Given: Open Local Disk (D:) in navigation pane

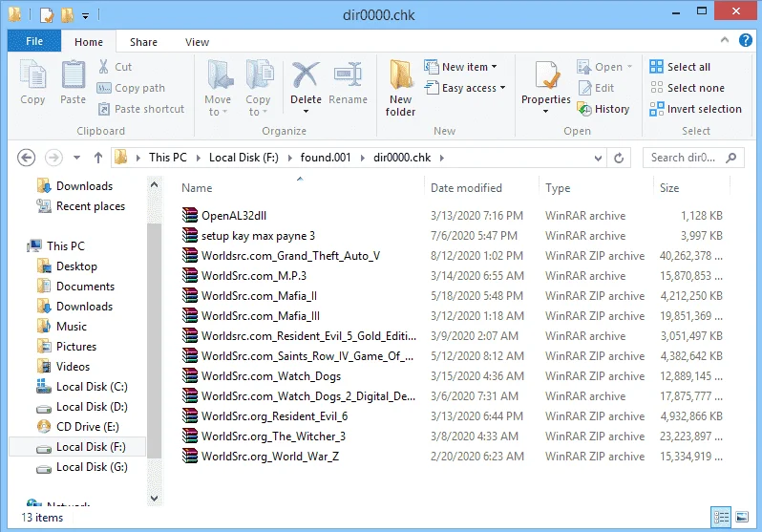Looking at the screenshot, I should (x=82, y=407).
